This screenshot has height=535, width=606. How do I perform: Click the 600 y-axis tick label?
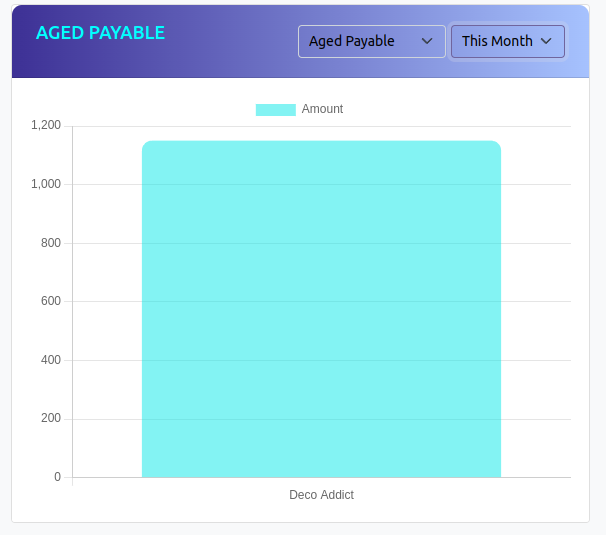coord(51,301)
